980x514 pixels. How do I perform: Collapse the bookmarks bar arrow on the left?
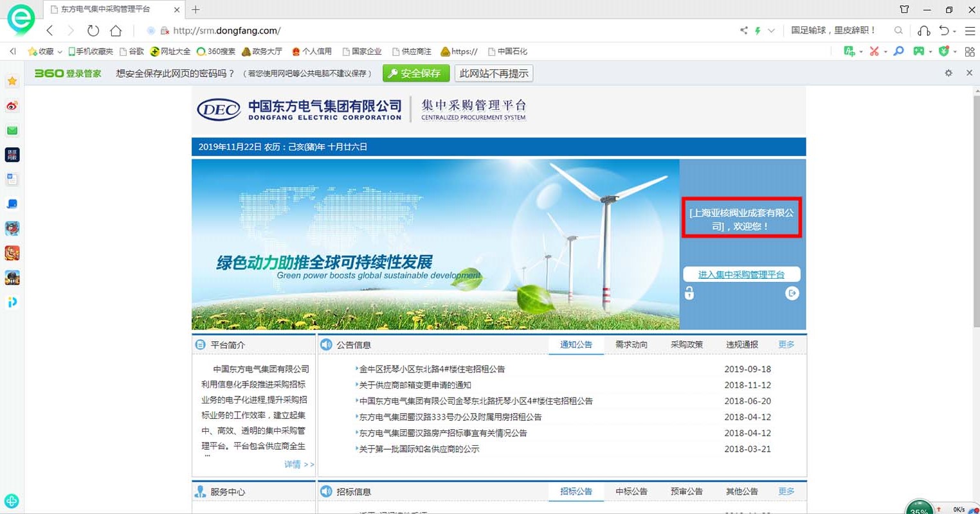tap(12, 51)
